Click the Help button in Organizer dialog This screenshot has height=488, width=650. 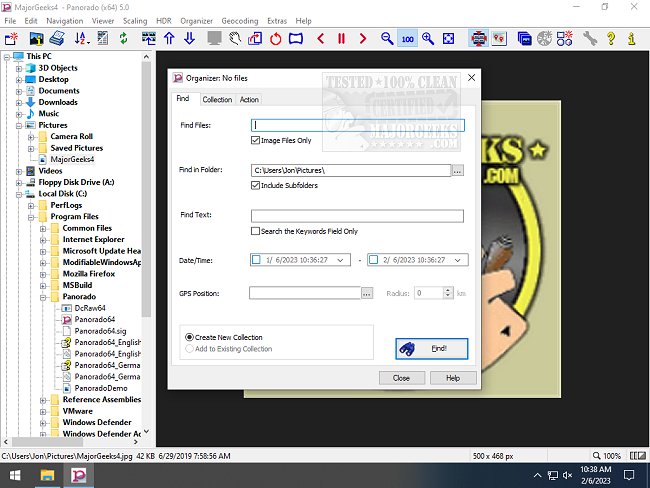453,378
